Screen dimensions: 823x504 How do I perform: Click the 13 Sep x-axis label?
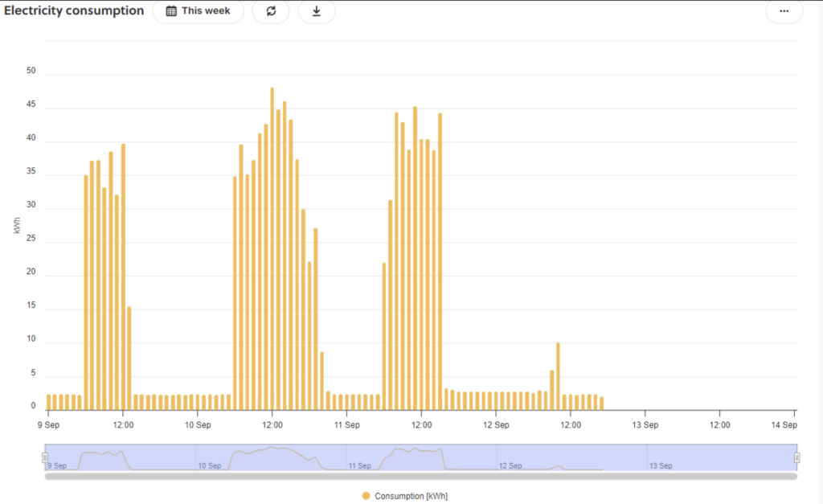645,424
